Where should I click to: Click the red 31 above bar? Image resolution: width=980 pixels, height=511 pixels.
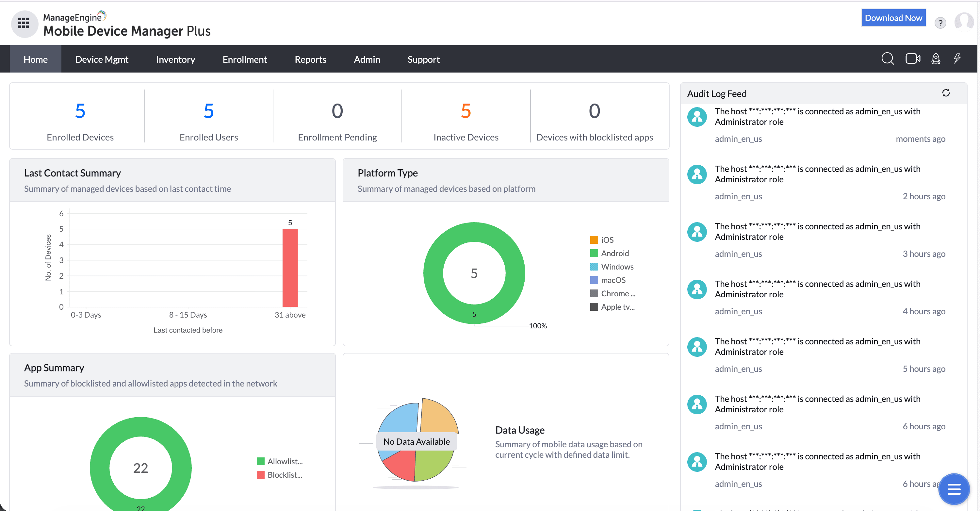pos(290,268)
